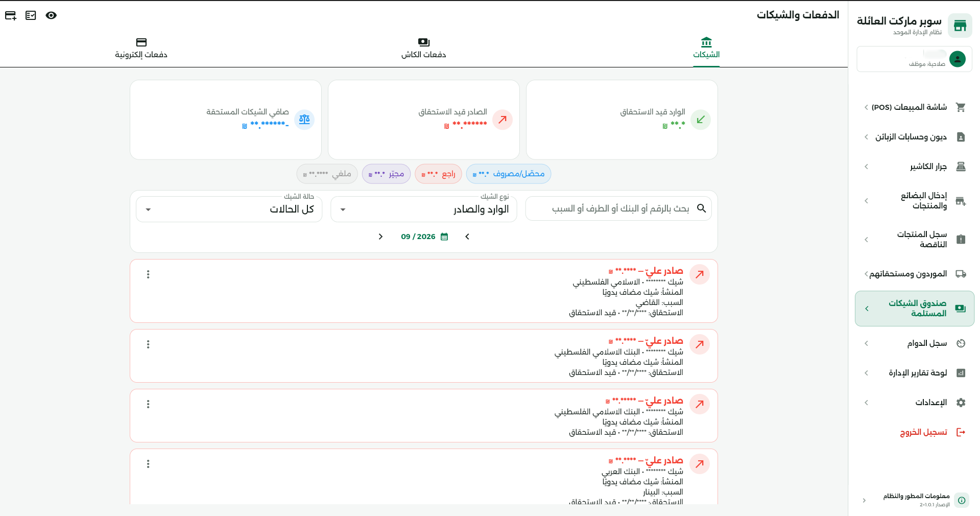
Task: Open the نوع الشيك dropdown
Action: tap(423, 209)
